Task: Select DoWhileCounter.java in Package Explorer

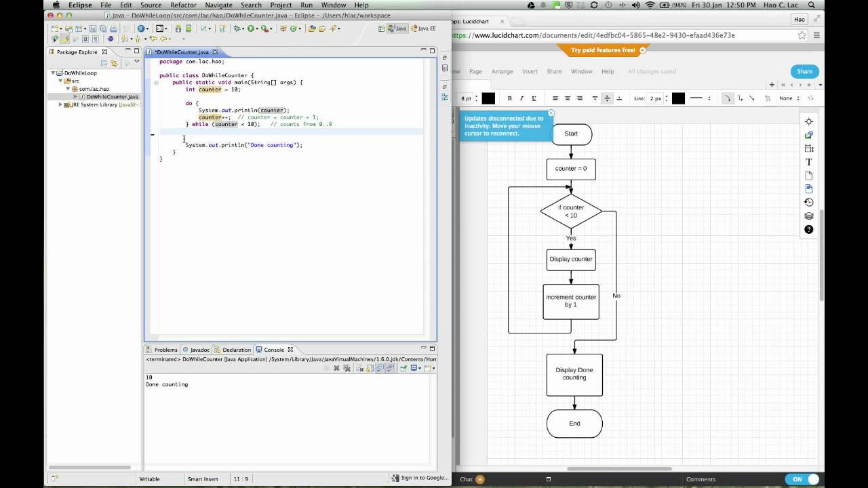Action: tap(112, 97)
